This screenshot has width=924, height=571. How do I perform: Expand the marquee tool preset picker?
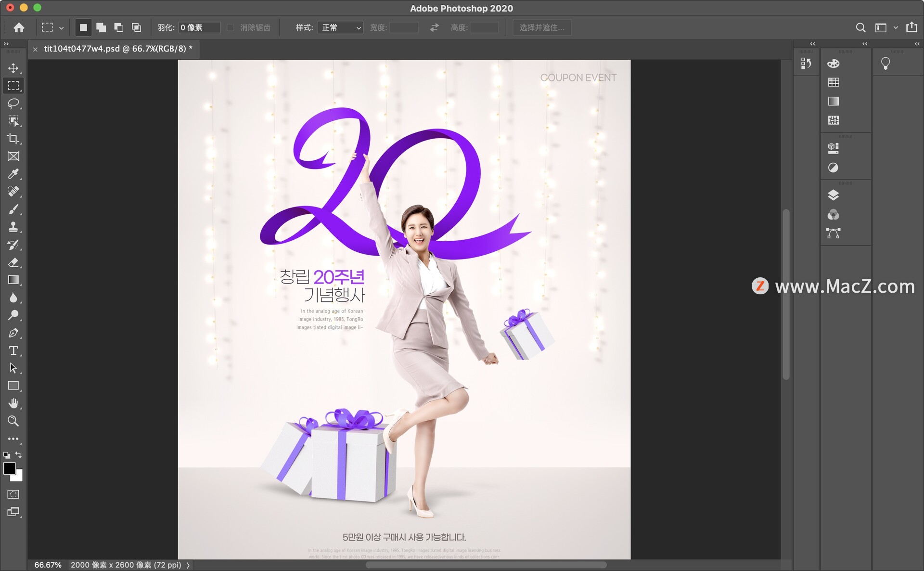[x=61, y=28]
